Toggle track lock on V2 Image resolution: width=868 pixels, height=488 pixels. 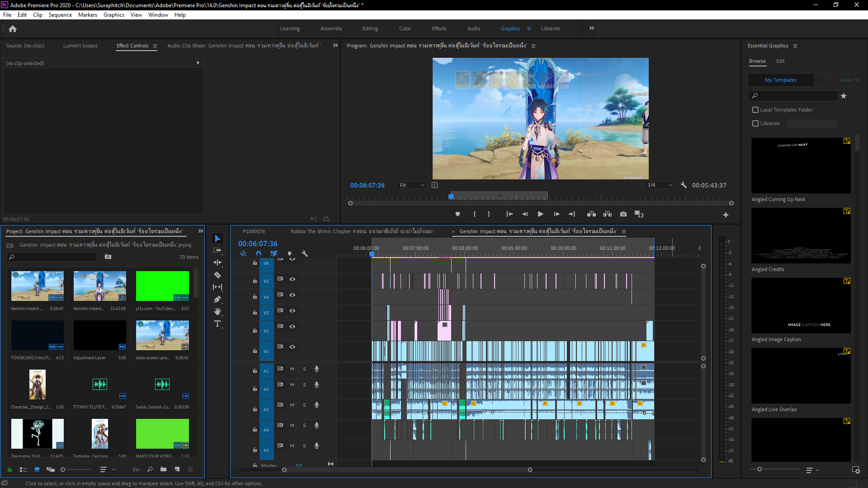(x=255, y=331)
